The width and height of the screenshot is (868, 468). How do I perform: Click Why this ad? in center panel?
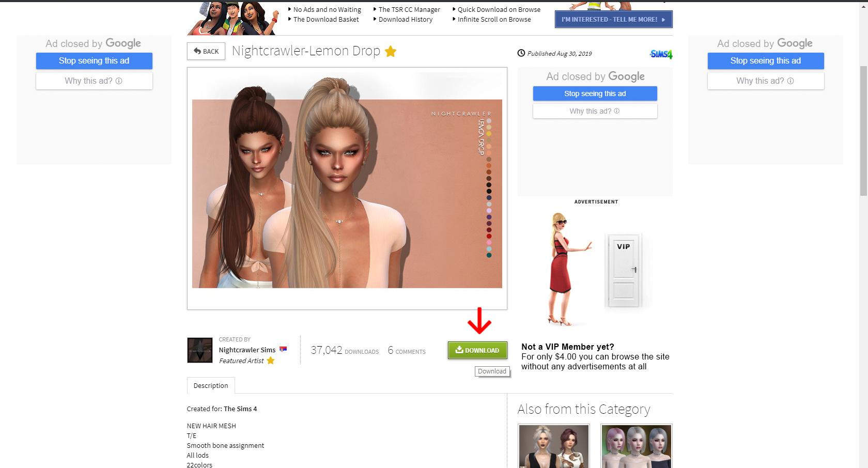click(595, 111)
